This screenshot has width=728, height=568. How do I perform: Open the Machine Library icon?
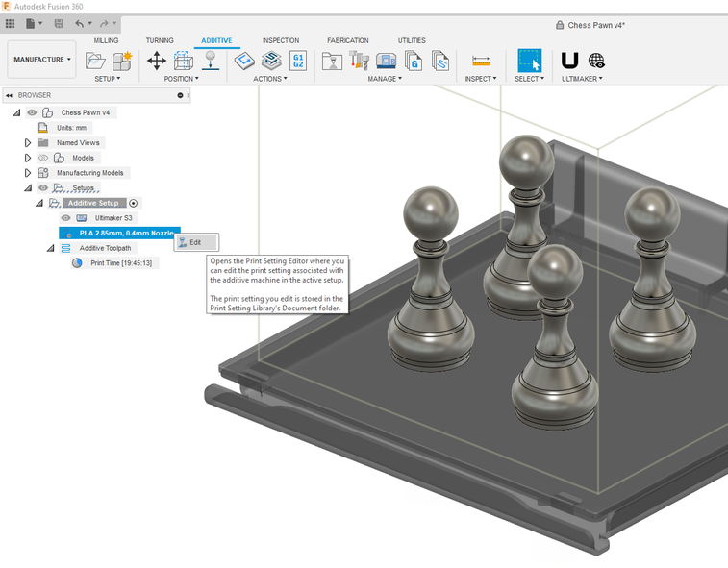pyautogui.click(x=386, y=61)
